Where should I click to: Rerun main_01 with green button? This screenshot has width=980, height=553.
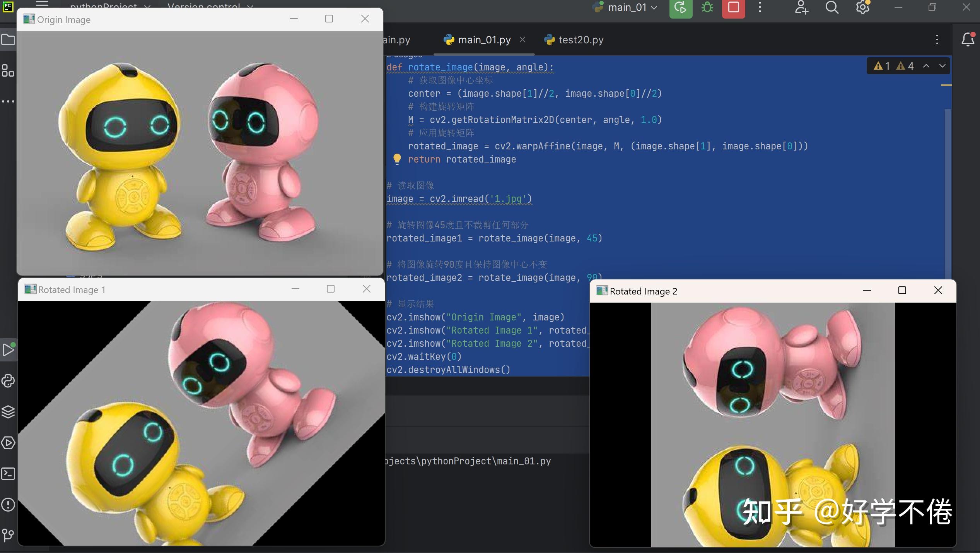(681, 8)
